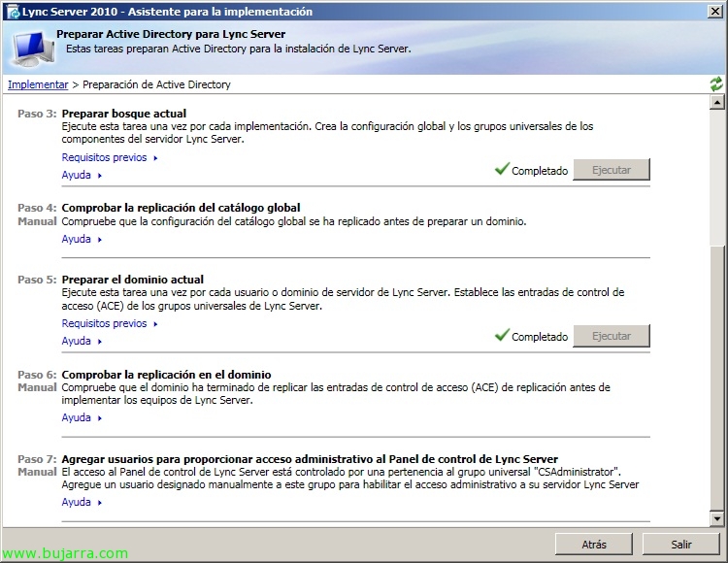This screenshot has height=563, width=728.
Task: Click the scrollbar up arrow
Action: [717, 102]
